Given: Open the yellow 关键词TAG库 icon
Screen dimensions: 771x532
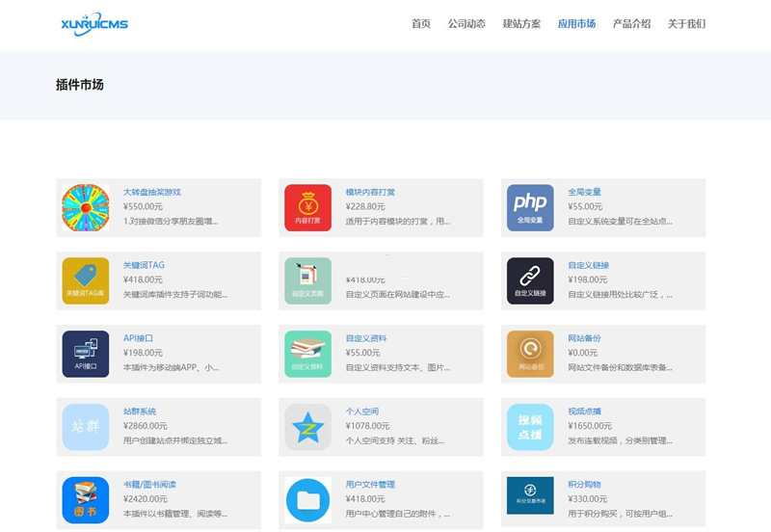Looking at the screenshot, I should pyautogui.click(x=86, y=280).
